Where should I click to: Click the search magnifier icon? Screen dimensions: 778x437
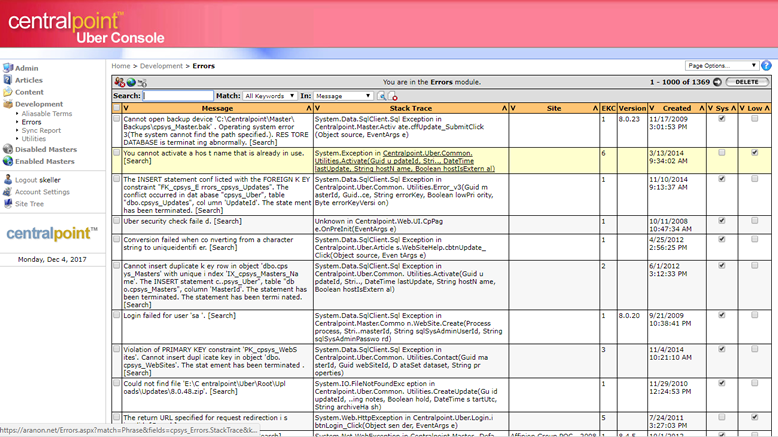click(381, 96)
